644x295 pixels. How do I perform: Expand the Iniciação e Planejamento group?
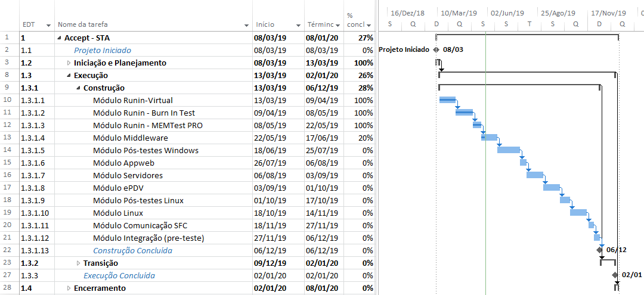pos(69,63)
